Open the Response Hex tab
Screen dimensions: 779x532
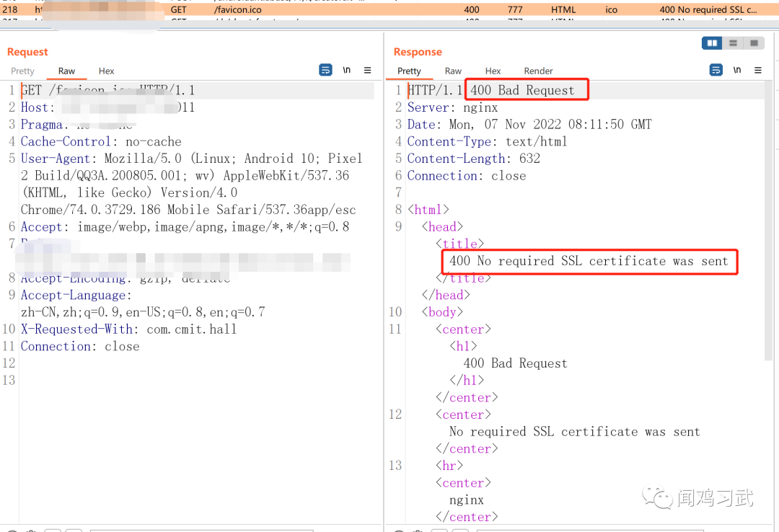pos(493,71)
